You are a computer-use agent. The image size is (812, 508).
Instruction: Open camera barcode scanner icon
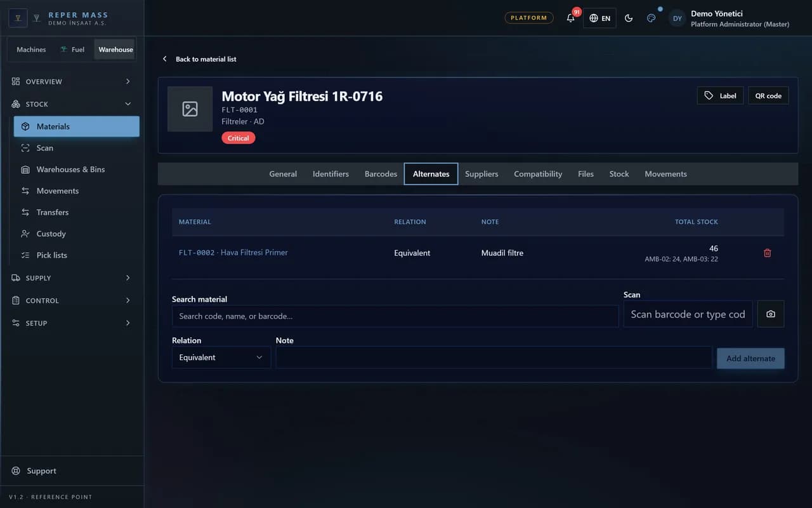point(771,314)
